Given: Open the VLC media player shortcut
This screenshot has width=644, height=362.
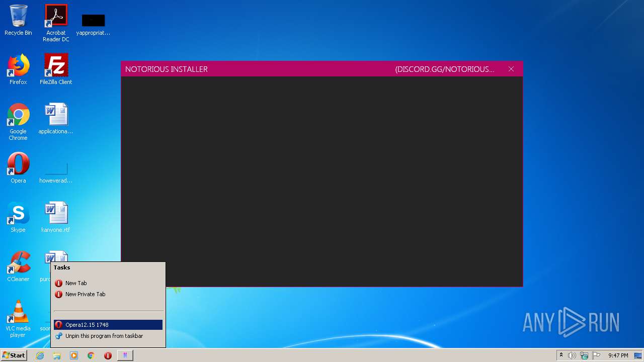Looking at the screenshot, I should click(x=18, y=319).
